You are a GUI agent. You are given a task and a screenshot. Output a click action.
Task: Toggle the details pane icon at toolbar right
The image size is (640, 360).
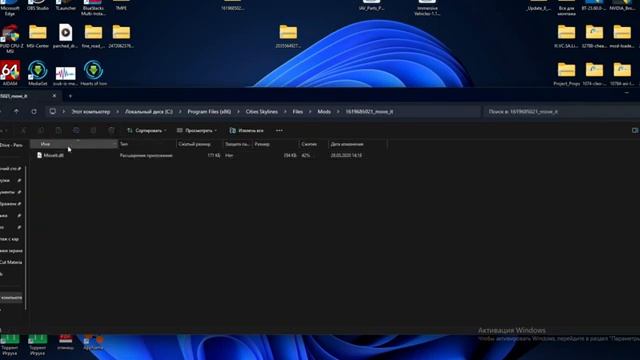(635, 131)
